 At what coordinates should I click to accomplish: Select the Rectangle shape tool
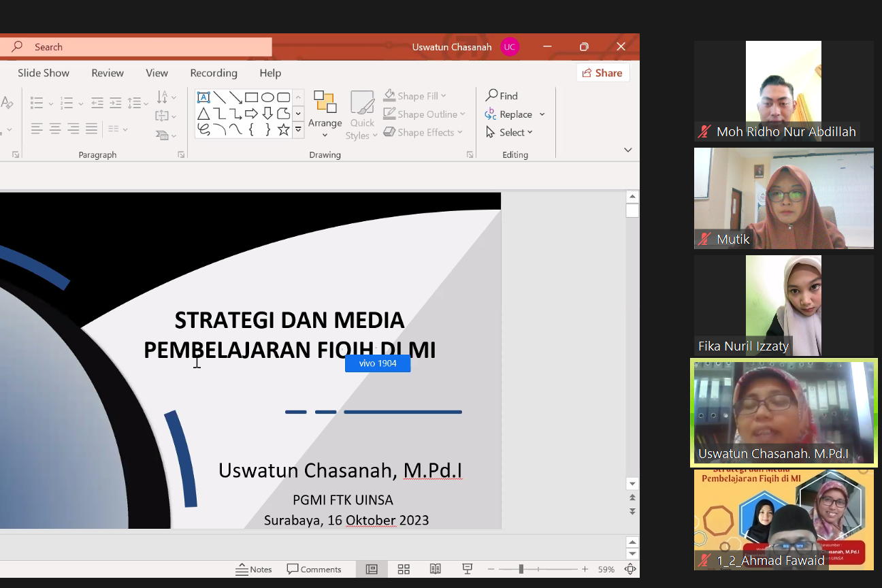click(251, 97)
